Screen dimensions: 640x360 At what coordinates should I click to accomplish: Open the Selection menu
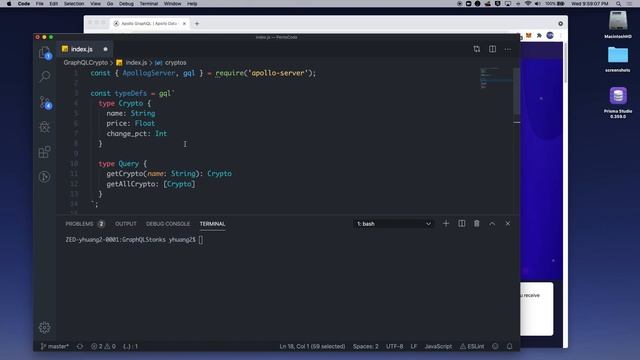(74, 4)
